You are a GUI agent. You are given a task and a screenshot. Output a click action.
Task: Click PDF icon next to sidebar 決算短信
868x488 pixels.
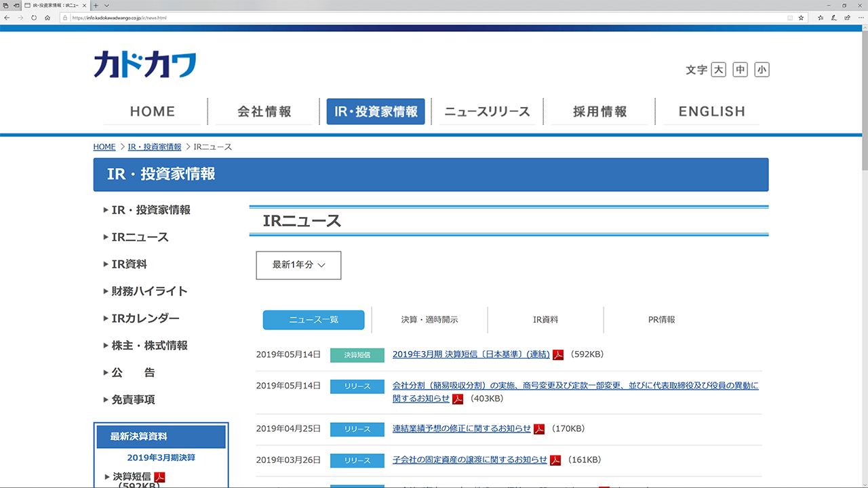[x=160, y=477]
